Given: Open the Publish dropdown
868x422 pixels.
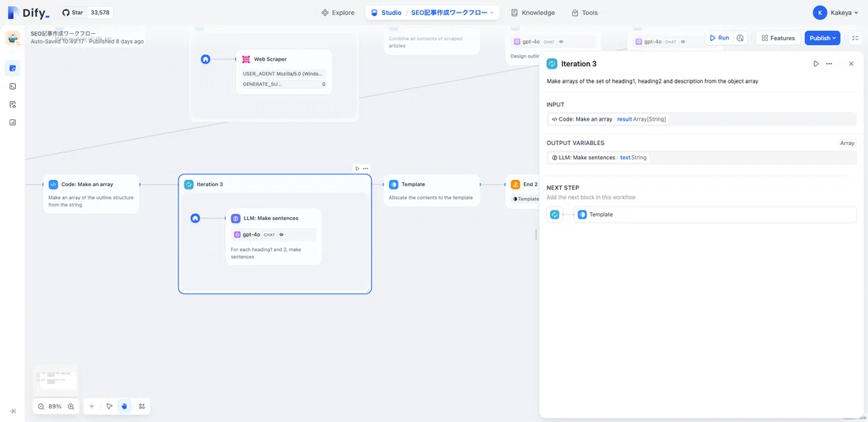Looking at the screenshot, I should coord(822,38).
